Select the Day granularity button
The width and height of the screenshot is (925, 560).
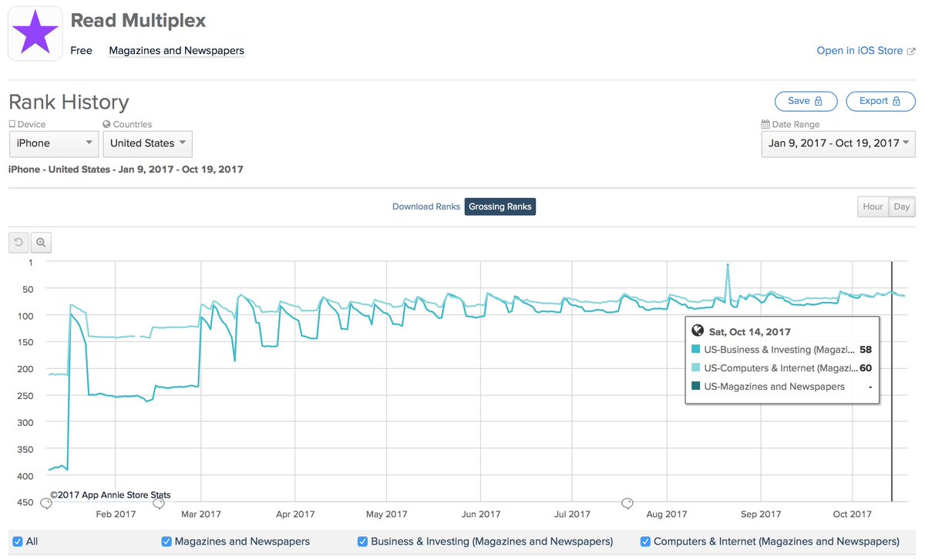click(901, 206)
